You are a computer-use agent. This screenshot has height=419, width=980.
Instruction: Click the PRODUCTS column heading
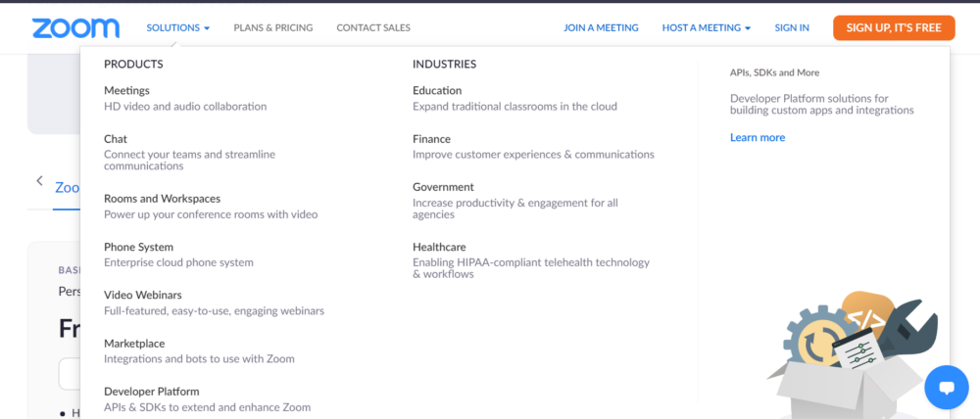[133, 64]
